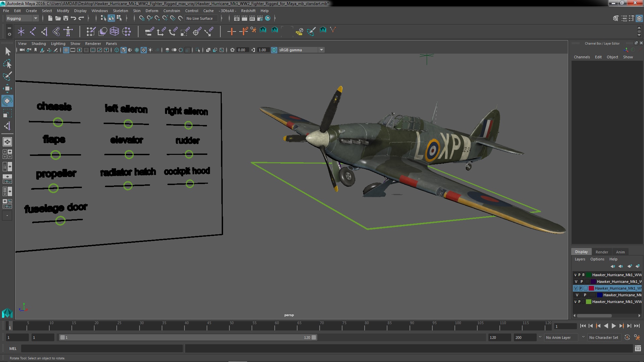Image resolution: width=644 pixels, height=362 pixels.
Task: Click the Create IK Handle shelf icon
Action: 44,32
